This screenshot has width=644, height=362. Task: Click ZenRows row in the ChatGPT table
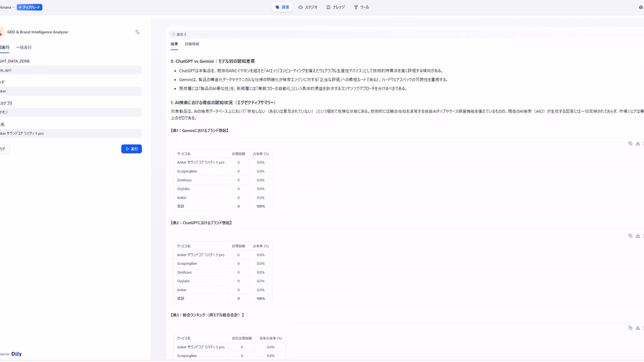(223, 273)
